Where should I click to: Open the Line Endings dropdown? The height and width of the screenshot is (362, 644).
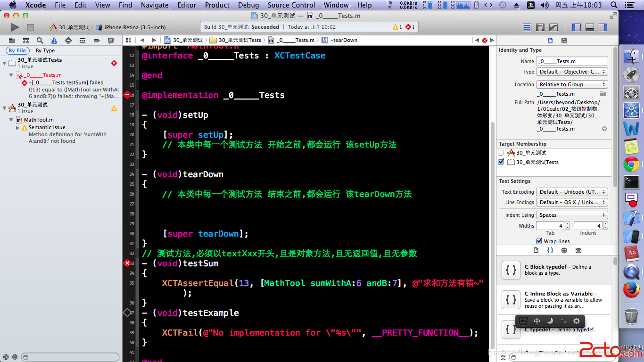click(x=572, y=202)
